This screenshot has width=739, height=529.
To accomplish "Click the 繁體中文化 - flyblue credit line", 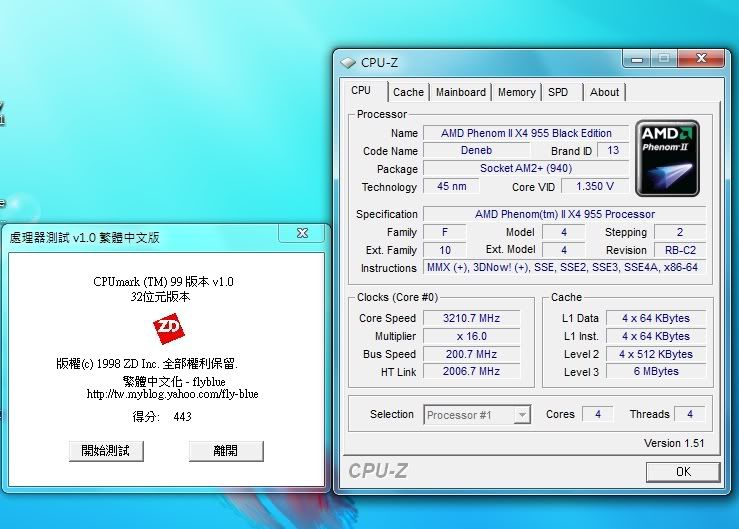I will [x=174, y=381].
